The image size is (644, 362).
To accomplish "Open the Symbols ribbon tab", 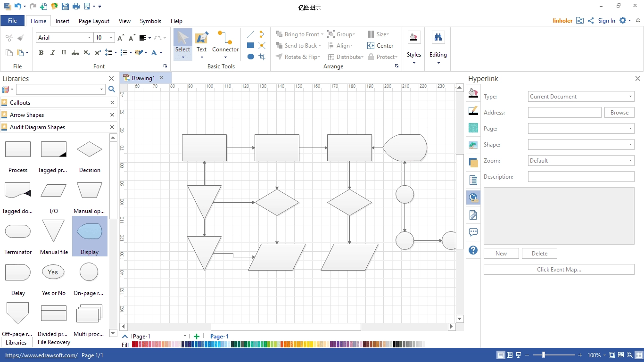I will click(150, 21).
